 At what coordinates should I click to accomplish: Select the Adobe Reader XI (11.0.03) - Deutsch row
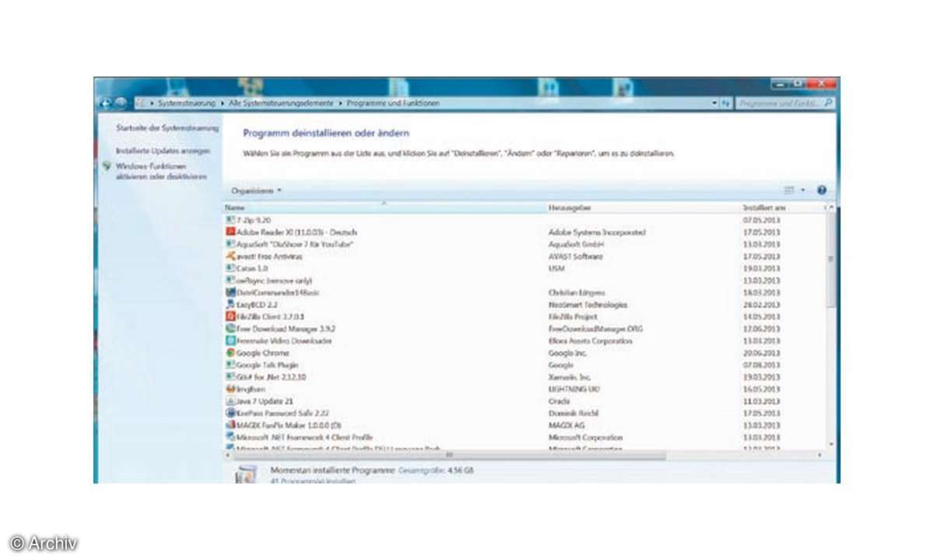click(524, 232)
